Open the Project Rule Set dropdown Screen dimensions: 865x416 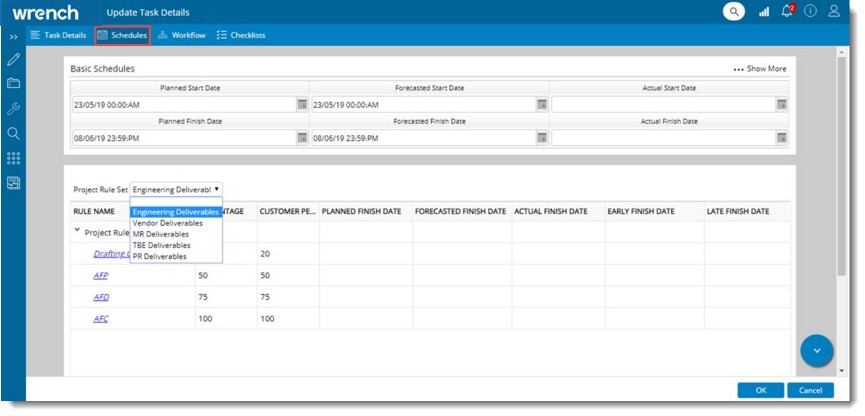tap(176, 189)
